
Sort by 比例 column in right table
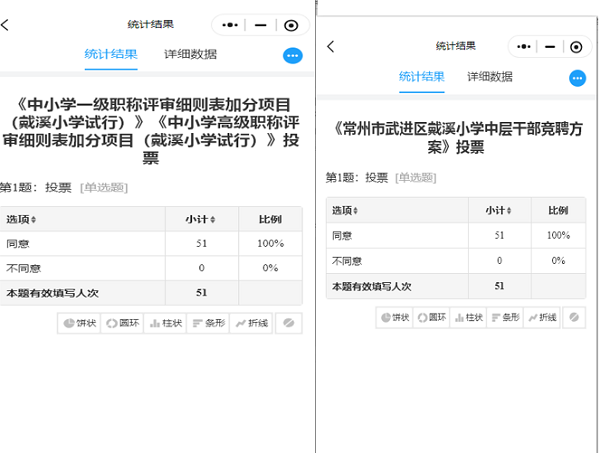(558, 211)
